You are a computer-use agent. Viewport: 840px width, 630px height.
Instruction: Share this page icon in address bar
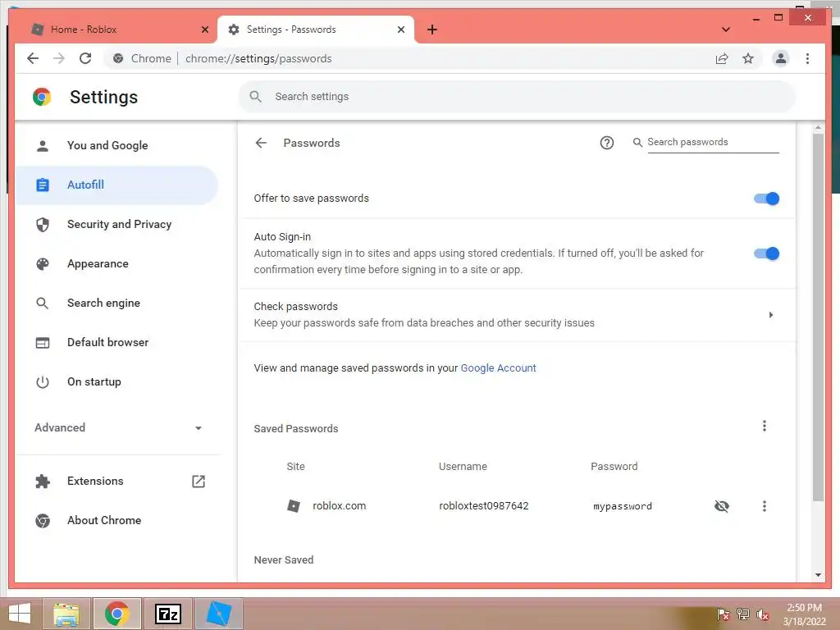(722, 58)
